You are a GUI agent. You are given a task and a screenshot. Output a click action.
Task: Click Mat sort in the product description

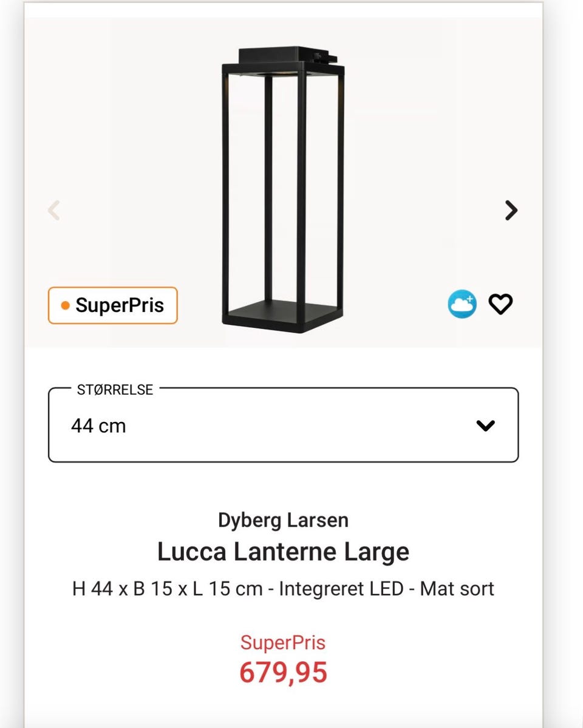457,588
